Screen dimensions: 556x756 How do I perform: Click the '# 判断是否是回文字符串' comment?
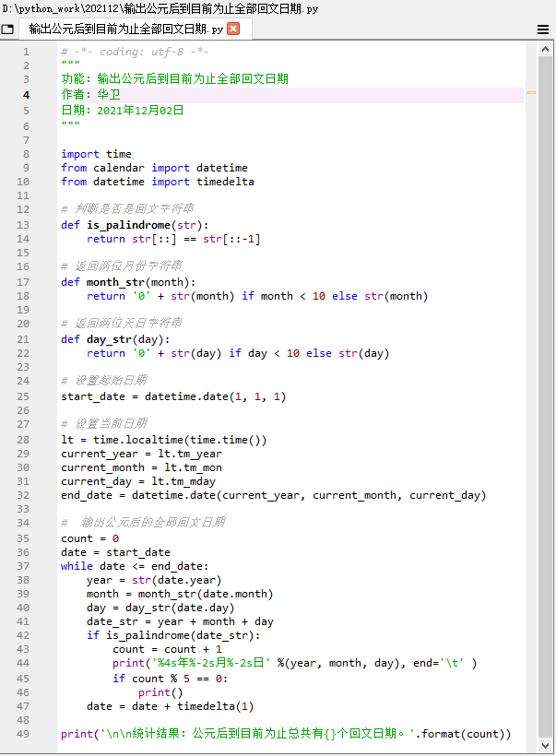[x=127, y=208]
